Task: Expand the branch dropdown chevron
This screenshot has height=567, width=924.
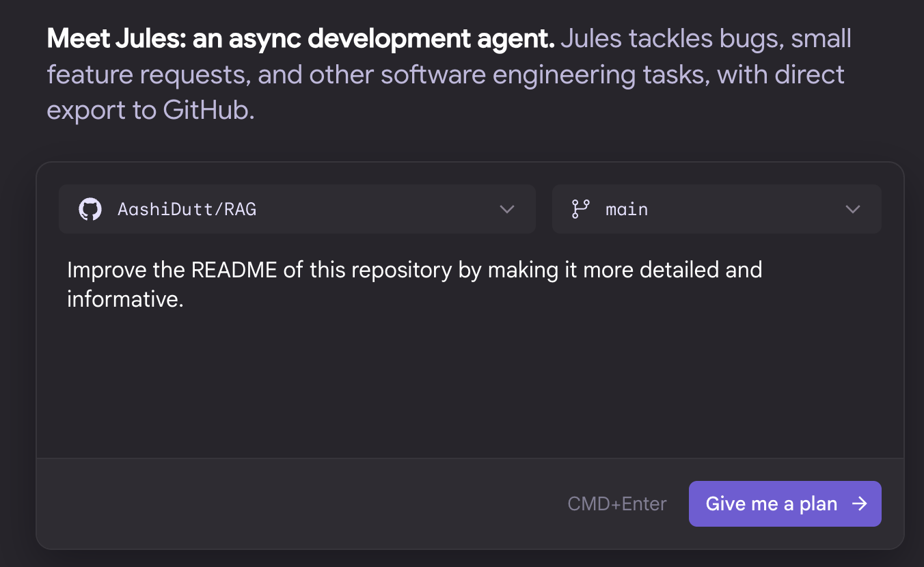Action: [853, 209]
